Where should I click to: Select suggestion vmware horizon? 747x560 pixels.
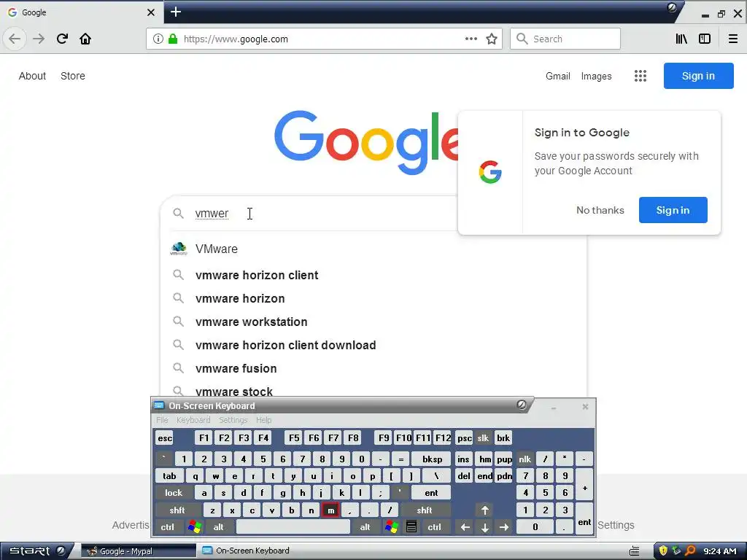[x=240, y=298]
